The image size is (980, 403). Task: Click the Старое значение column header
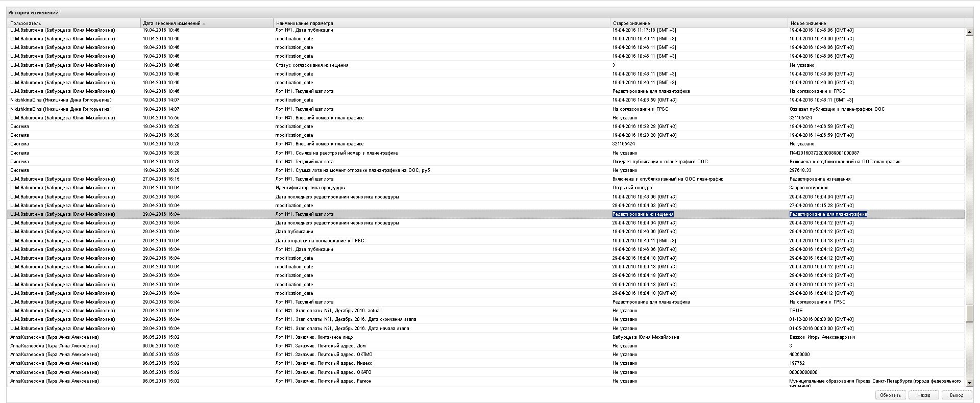pos(631,23)
